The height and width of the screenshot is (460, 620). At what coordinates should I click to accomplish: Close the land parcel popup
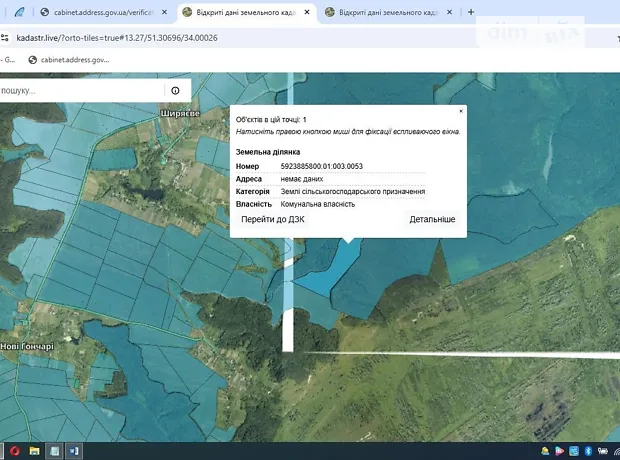click(x=461, y=111)
